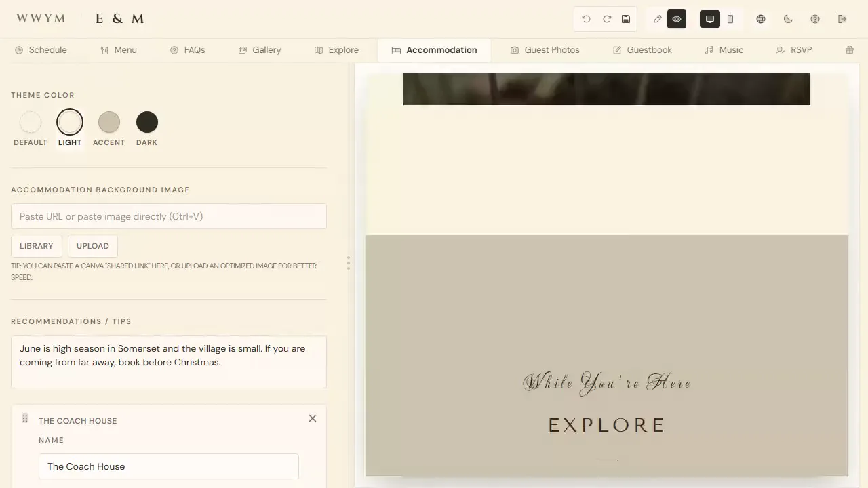This screenshot has width=868, height=488.
Task: Open the globe language selector
Action: pyautogui.click(x=761, y=19)
